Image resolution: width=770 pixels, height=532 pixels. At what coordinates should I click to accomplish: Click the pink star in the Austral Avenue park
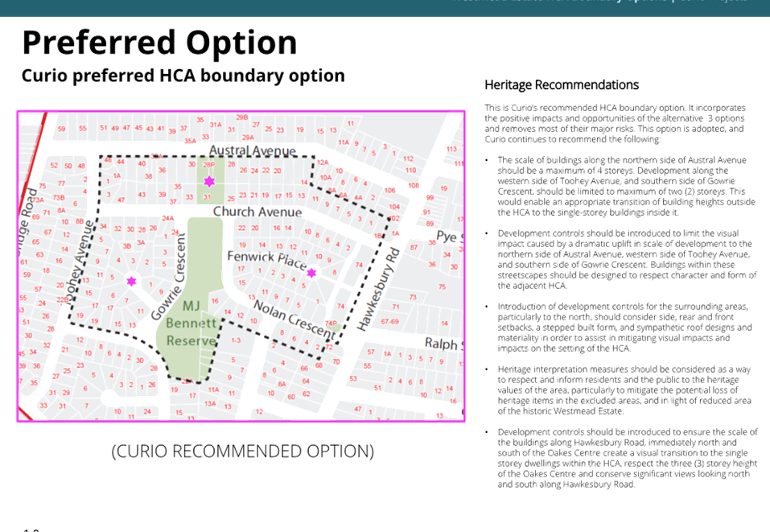[x=209, y=181]
